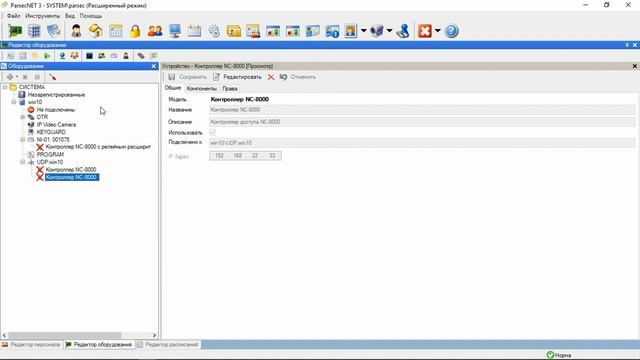Collapse the СИСТЕМА tree node
This screenshot has height=360, width=640.
(x=5, y=87)
